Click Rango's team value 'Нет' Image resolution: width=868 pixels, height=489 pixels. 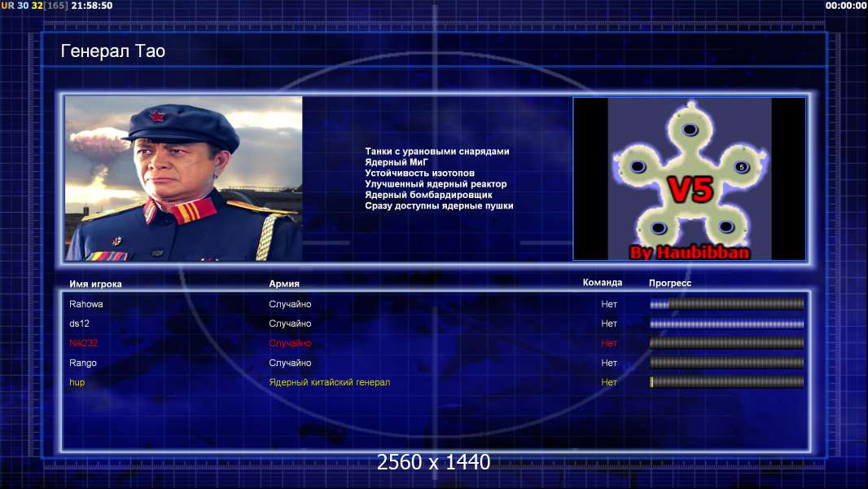click(x=609, y=363)
